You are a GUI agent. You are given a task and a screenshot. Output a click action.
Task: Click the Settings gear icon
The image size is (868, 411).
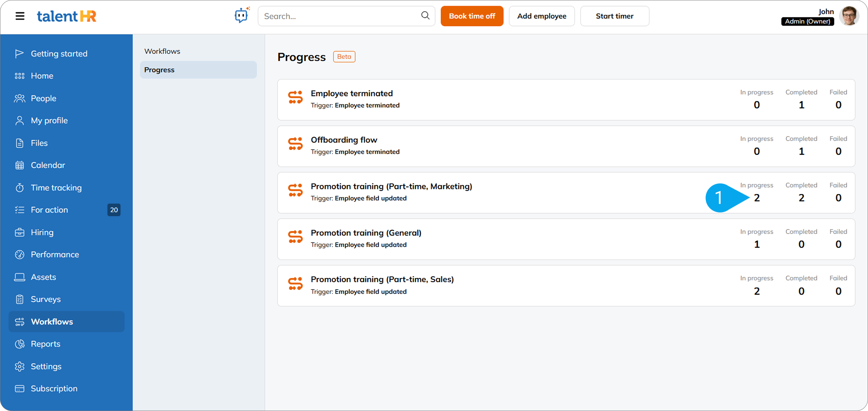[x=19, y=366]
